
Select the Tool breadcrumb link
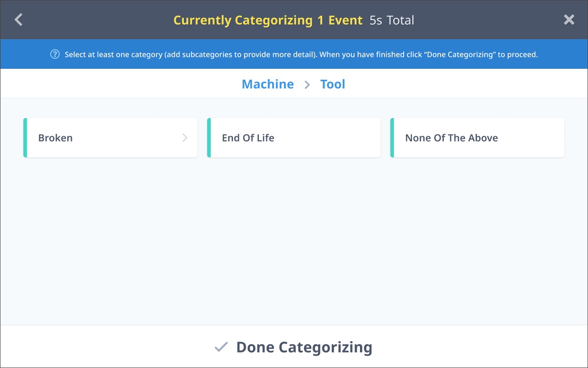[333, 84]
